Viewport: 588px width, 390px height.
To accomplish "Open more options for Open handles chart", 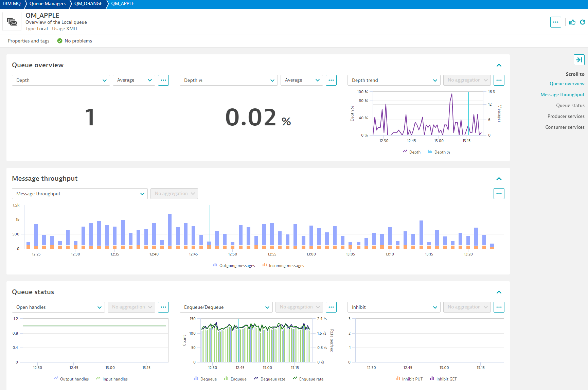I will click(163, 307).
